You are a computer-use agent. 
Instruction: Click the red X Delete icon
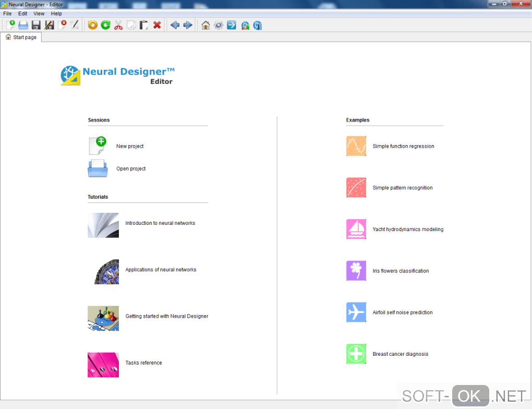point(157,25)
